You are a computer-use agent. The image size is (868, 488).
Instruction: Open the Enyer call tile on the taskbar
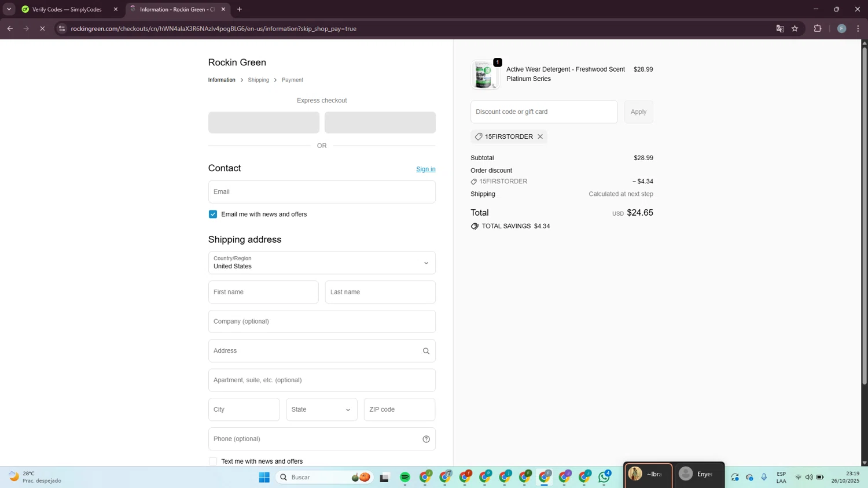tap(699, 474)
